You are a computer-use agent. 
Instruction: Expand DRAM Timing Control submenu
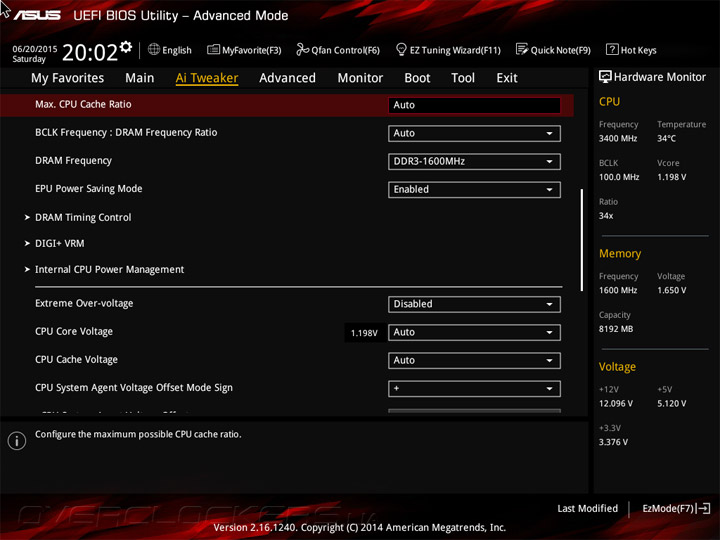[83, 217]
